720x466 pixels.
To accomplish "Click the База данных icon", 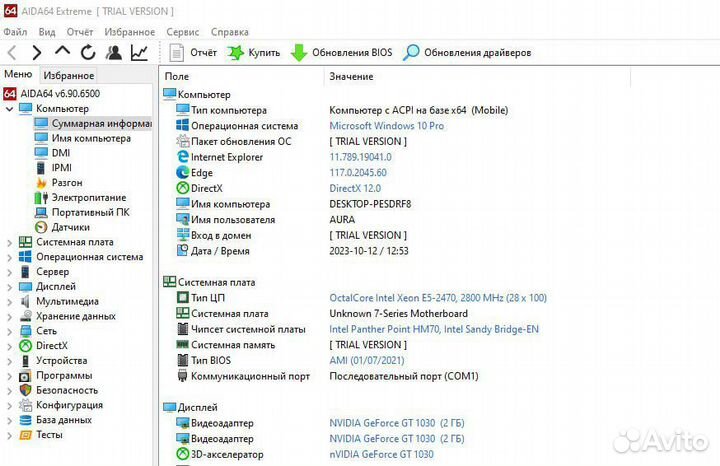I will [x=25, y=420].
